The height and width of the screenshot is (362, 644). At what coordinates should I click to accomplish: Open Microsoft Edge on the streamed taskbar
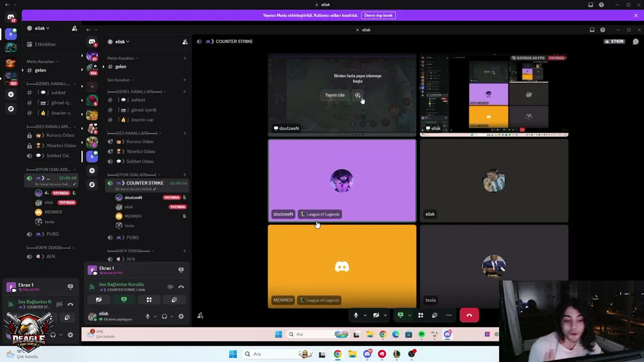[395, 334]
